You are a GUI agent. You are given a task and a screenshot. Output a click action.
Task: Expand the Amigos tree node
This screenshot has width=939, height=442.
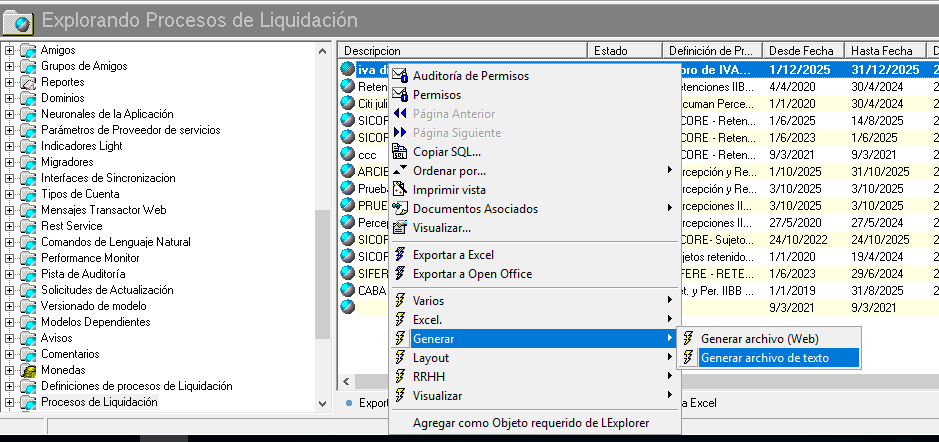(9, 50)
